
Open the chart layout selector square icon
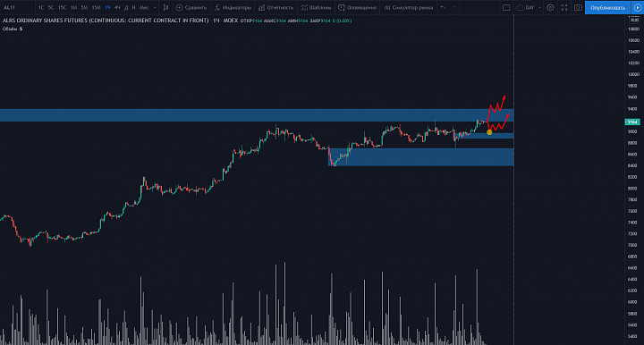pos(506,7)
